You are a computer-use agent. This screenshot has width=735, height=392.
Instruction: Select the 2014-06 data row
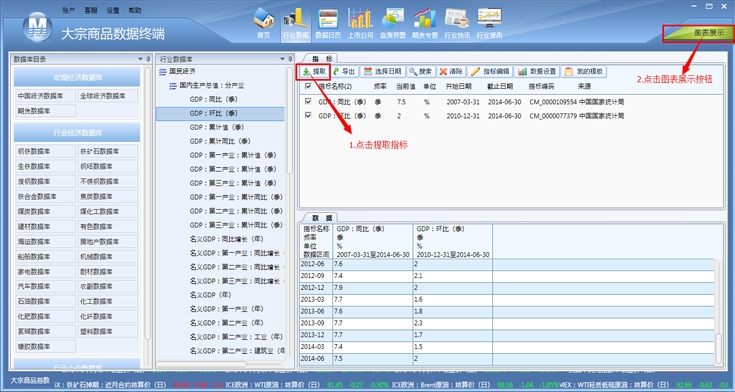[507, 359]
